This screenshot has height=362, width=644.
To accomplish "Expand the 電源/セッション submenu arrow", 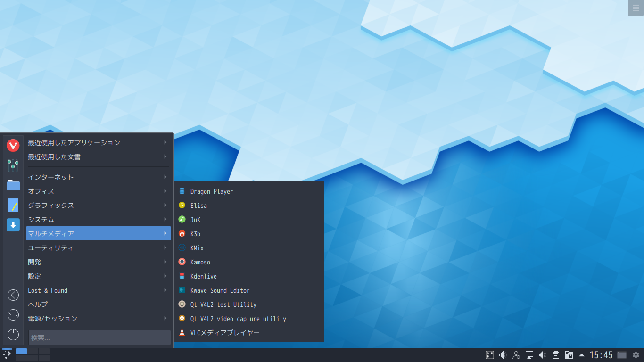I will click(x=165, y=318).
